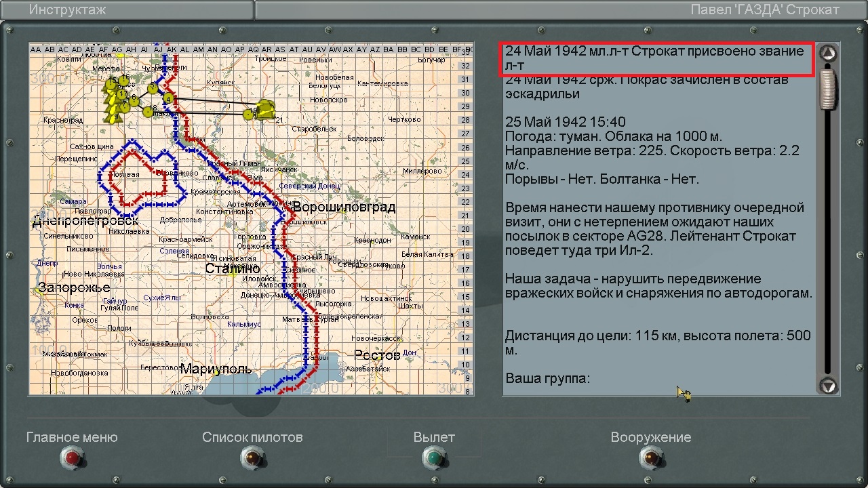Click the Шахты town label

tap(410, 306)
